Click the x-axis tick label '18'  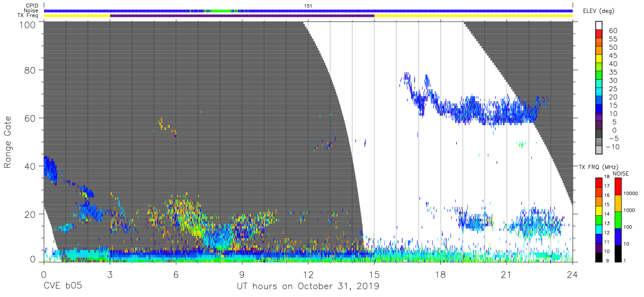coord(440,274)
